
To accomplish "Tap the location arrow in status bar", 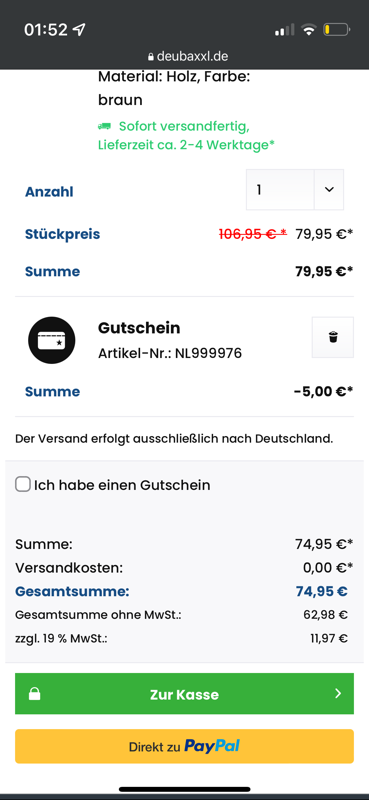I will [79, 30].
